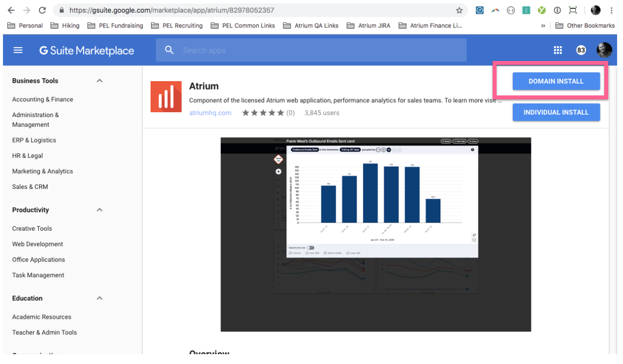Open the Hiking bookmarks folder
This screenshot has height=364, width=623.
(65, 26)
